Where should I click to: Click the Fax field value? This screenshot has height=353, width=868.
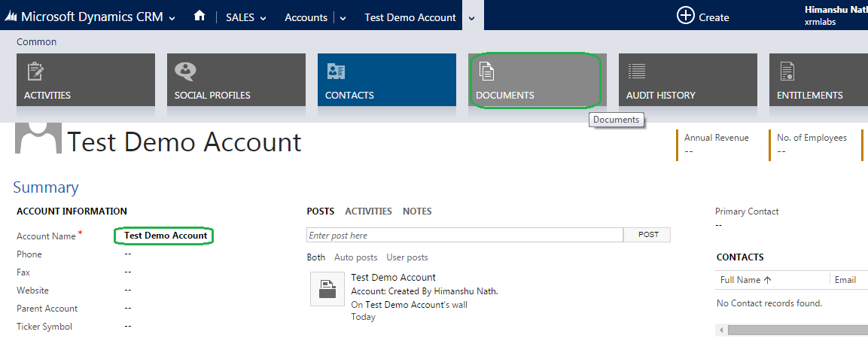[x=128, y=272]
